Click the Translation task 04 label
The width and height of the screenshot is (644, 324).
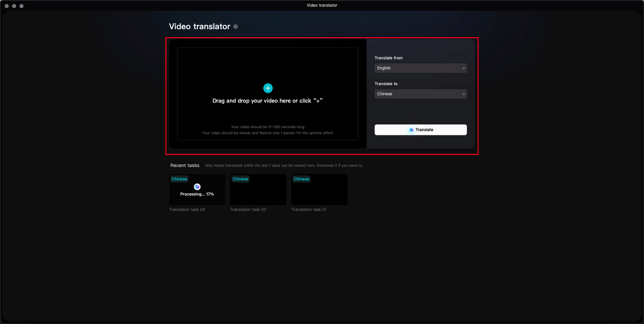(x=187, y=209)
